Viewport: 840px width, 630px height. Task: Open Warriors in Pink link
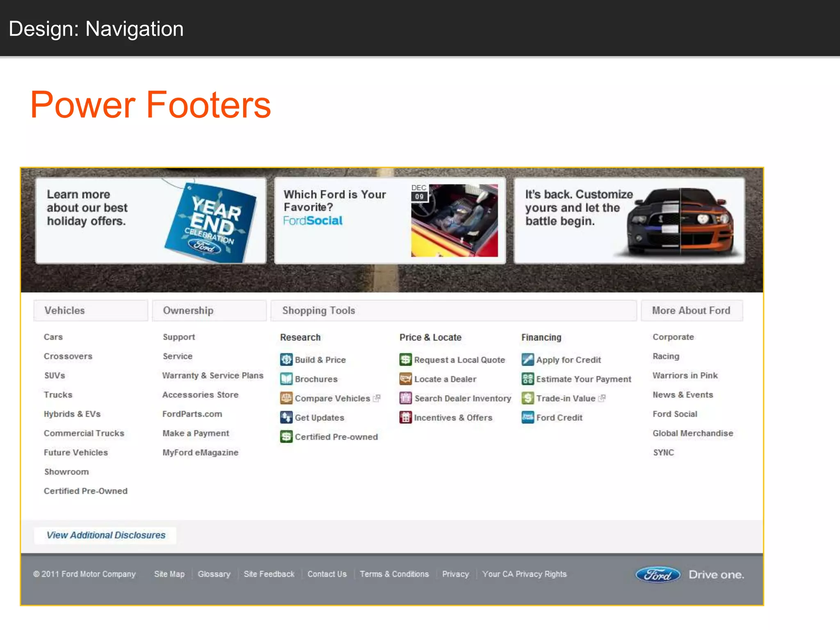click(x=685, y=375)
